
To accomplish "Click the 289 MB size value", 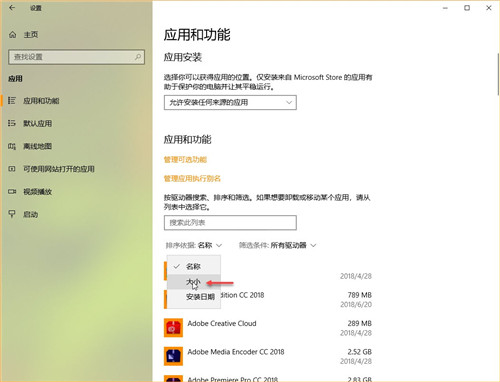I will pos(359,323).
